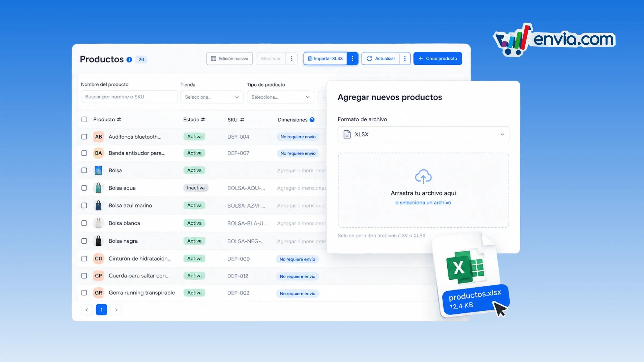The image size is (644, 362).
Task: Click the Bolsa negra product thumbnail
Action: [98, 241]
